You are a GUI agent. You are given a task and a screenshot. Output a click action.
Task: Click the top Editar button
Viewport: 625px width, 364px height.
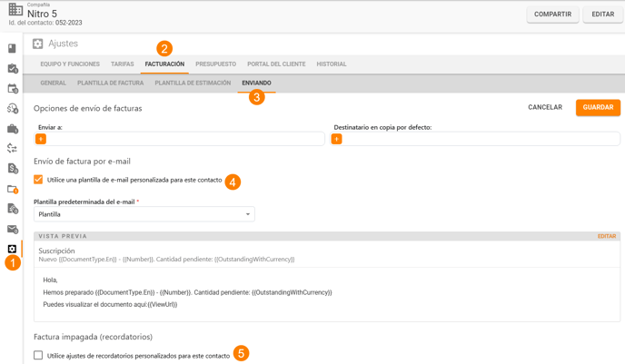pos(602,15)
